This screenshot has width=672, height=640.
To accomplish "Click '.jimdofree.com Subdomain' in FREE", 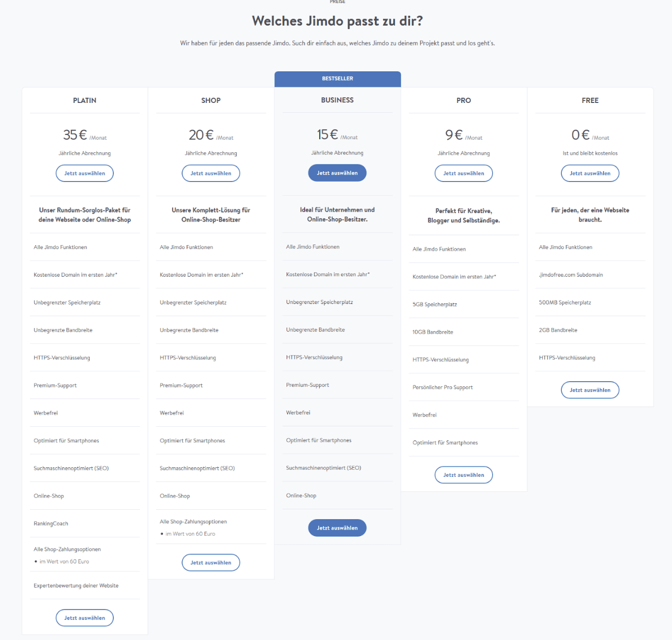I will pyautogui.click(x=571, y=275).
